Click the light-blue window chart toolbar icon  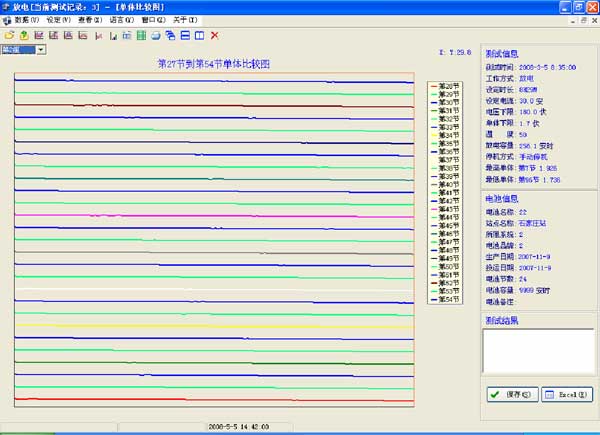127,36
